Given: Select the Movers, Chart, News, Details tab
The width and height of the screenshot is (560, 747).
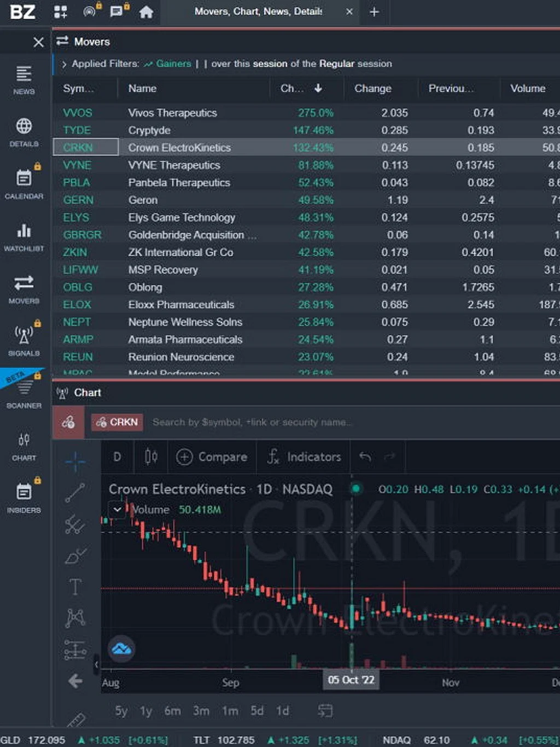Looking at the screenshot, I should [258, 11].
